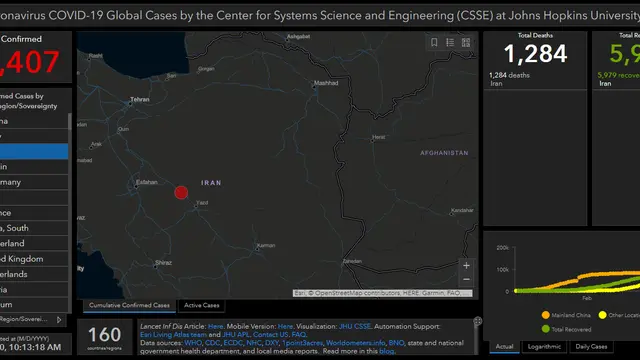
Task: Open the NHC data source link
Action: point(253,343)
